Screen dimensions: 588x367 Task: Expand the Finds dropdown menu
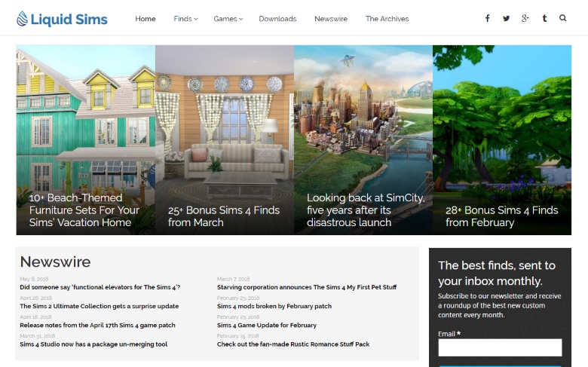click(185, 19)
